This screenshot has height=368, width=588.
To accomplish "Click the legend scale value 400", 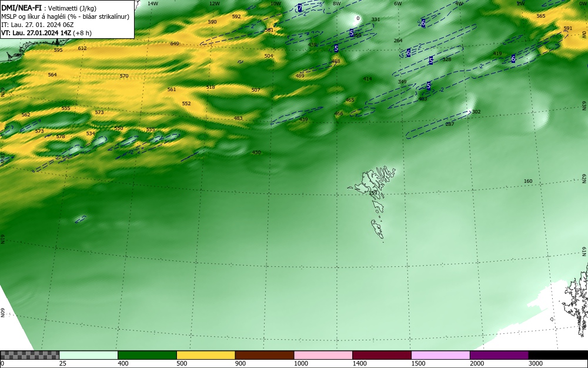I will click(x=123, y=363).
